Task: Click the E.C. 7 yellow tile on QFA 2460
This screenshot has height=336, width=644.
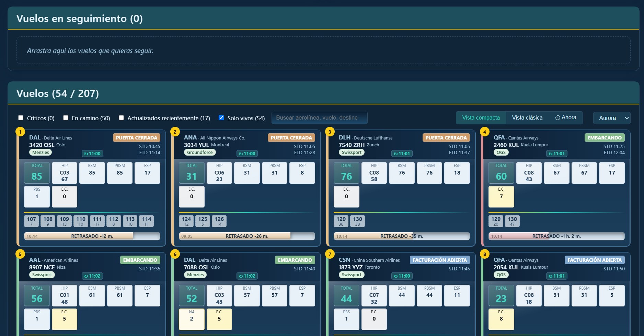Action: (x=501, y=197)
